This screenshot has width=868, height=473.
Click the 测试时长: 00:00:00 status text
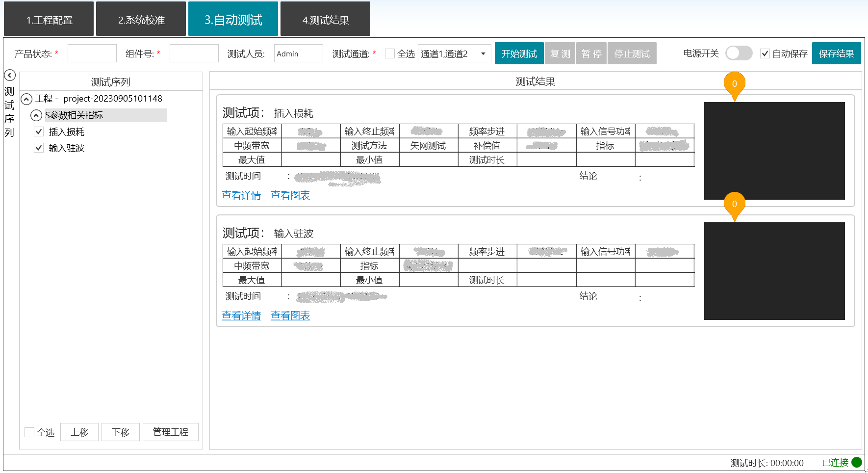[x=767, y=463]
